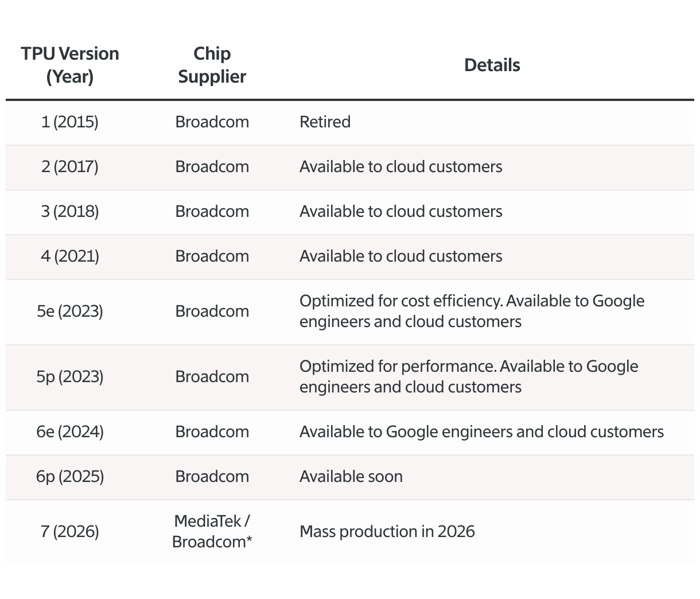Click the 5e (2023) version cell
The width and height of the screenshot is (700, 599).
click(70, 311)
